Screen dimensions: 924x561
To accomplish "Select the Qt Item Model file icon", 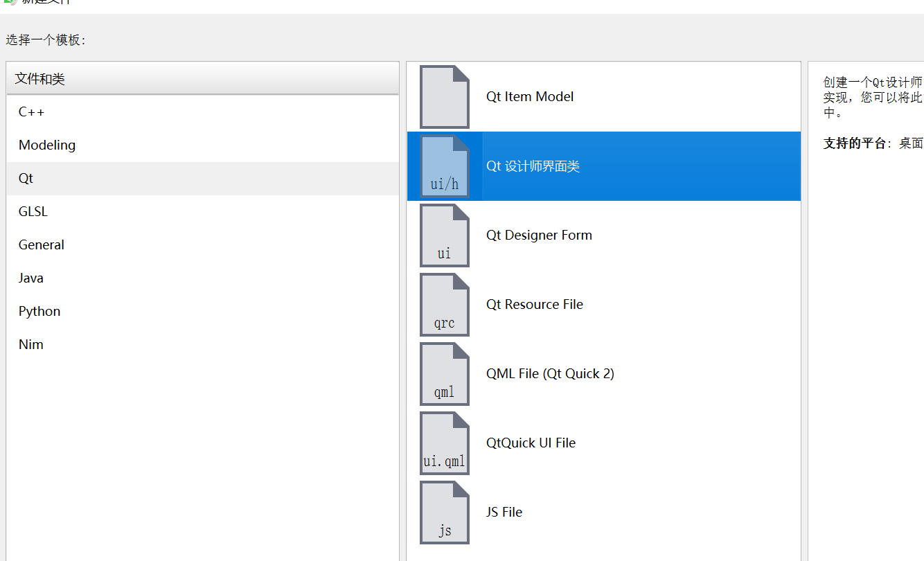I will tap(445, 97).
